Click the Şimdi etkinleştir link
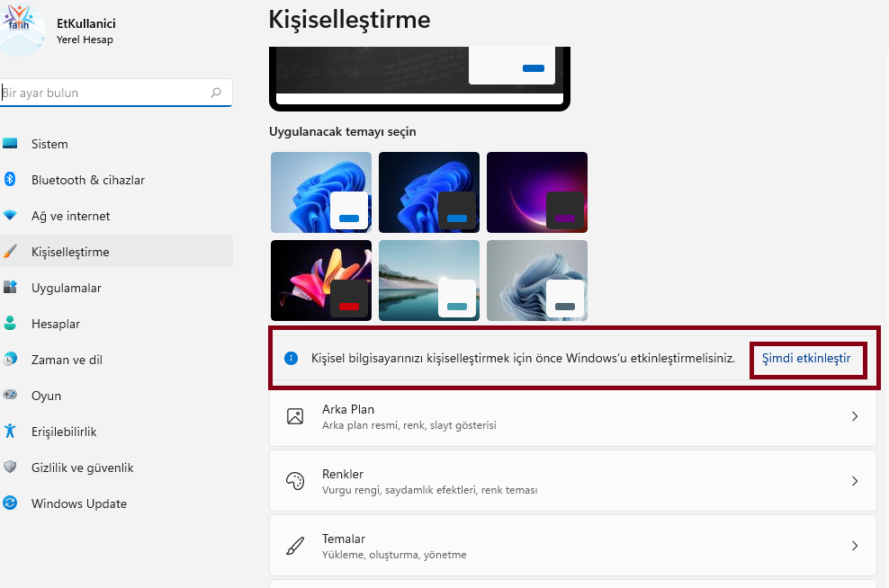The image size is (889, 588). (x=805, y=358)
